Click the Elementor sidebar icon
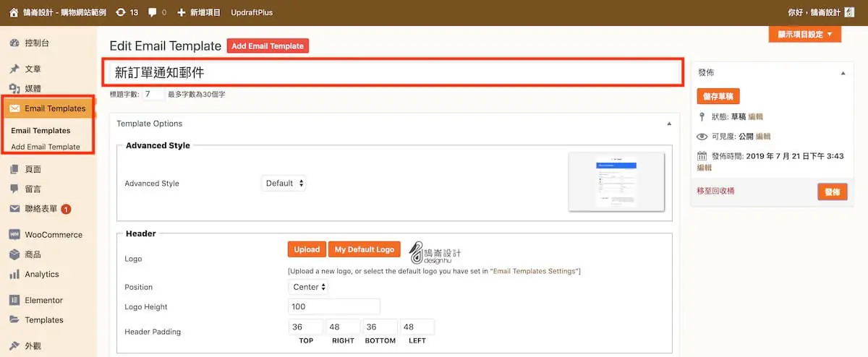 click(14, 300)
